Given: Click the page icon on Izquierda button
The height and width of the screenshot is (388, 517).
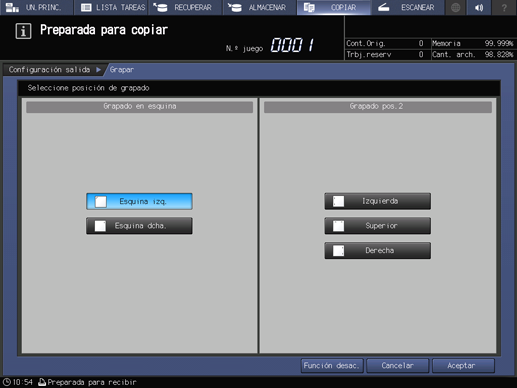Looking at the screenshot, I should tap(338, 201).
